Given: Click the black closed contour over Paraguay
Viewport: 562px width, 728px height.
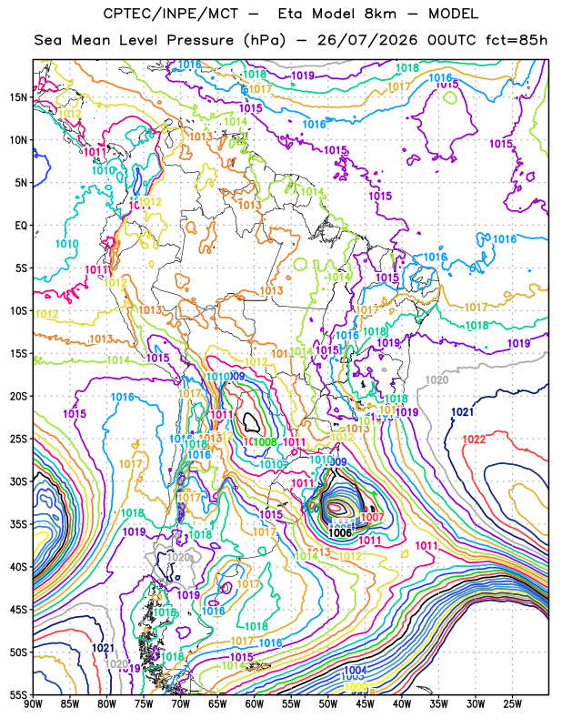Looking at the screenshot, I should coord(252,422).
